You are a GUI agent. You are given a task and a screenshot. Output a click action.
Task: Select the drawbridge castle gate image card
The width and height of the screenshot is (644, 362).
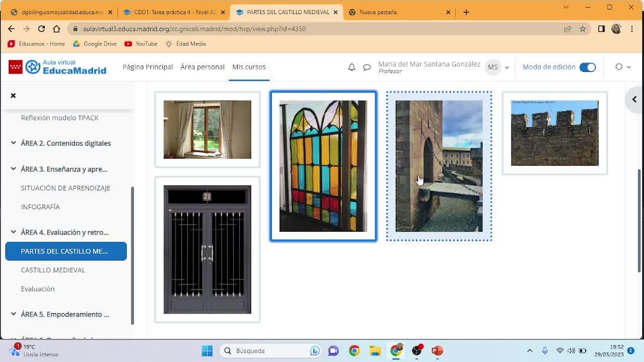[x=439, y=166]
